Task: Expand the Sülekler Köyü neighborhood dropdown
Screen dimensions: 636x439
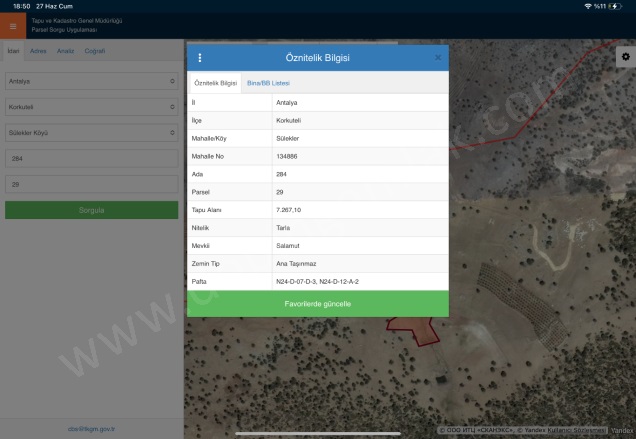Action: click(x=91, y=132)
